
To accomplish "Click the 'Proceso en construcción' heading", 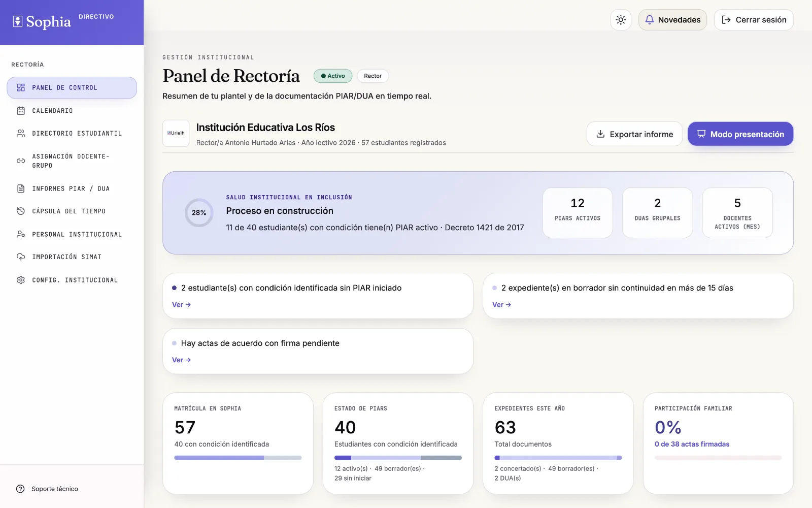I will [x=280, y=211].
